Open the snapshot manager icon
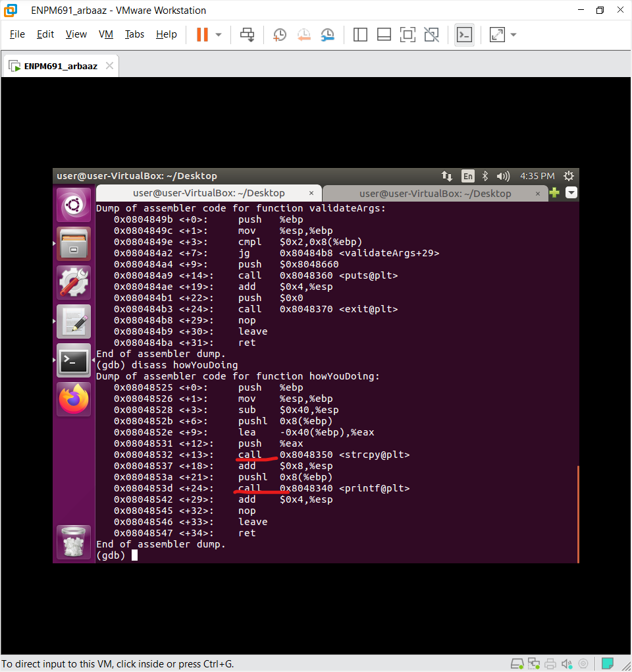 point(327,35)
